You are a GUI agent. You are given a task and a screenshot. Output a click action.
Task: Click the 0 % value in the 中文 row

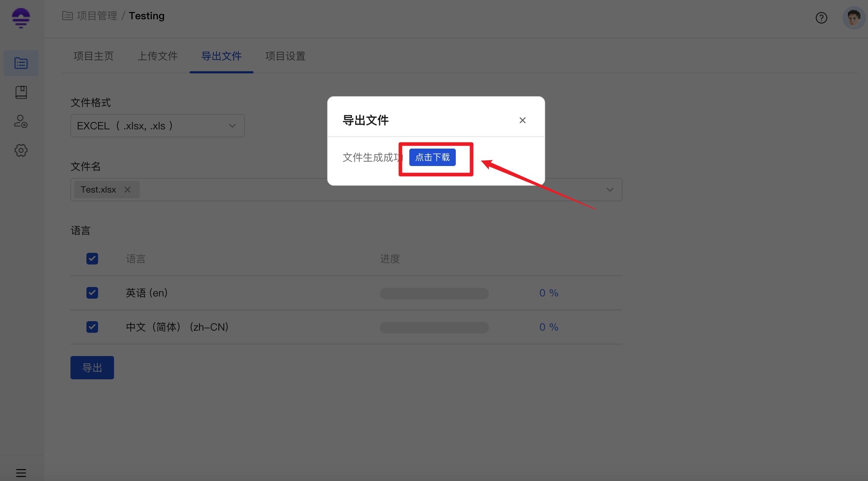[x=549, y=327]
